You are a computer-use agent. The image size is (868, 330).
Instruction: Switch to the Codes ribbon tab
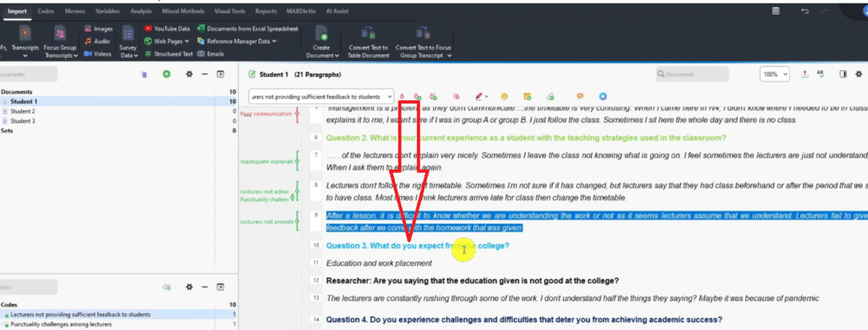coord(46,11)
